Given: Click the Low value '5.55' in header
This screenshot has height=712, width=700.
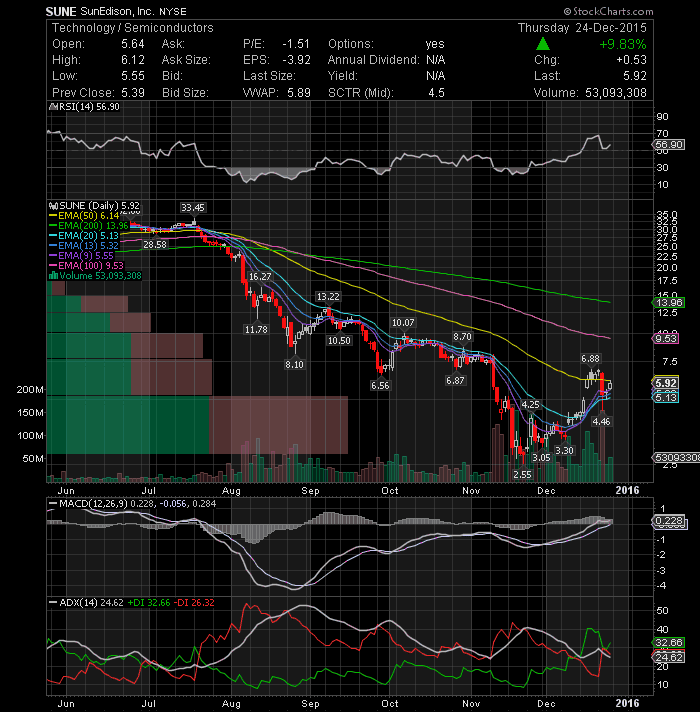Looking at the screenshot, I should (133, 76).
